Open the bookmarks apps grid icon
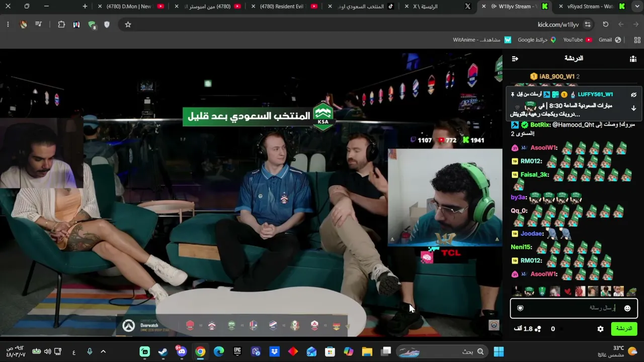 pos(637,40)
